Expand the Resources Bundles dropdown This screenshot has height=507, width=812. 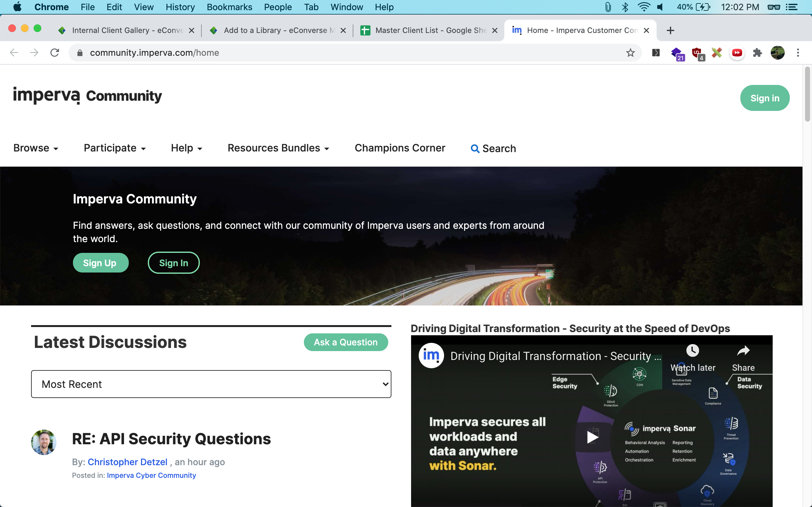[278, 148]
